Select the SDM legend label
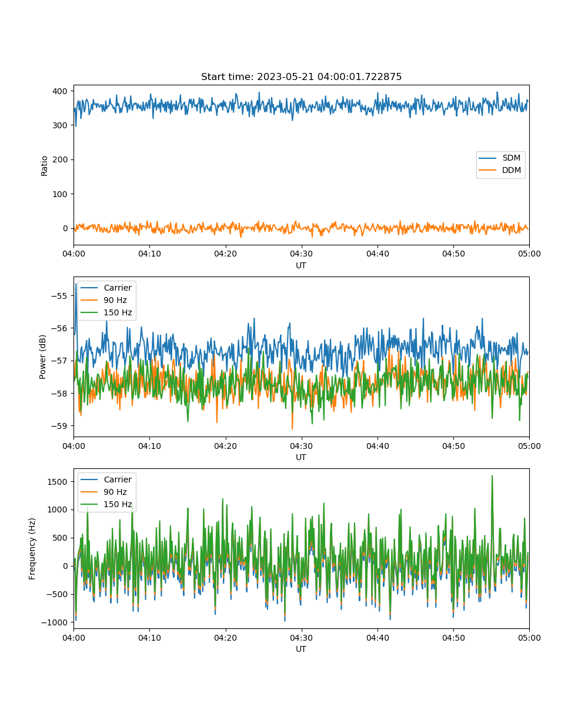The image size is (588, 706). [x=511, y=158]
